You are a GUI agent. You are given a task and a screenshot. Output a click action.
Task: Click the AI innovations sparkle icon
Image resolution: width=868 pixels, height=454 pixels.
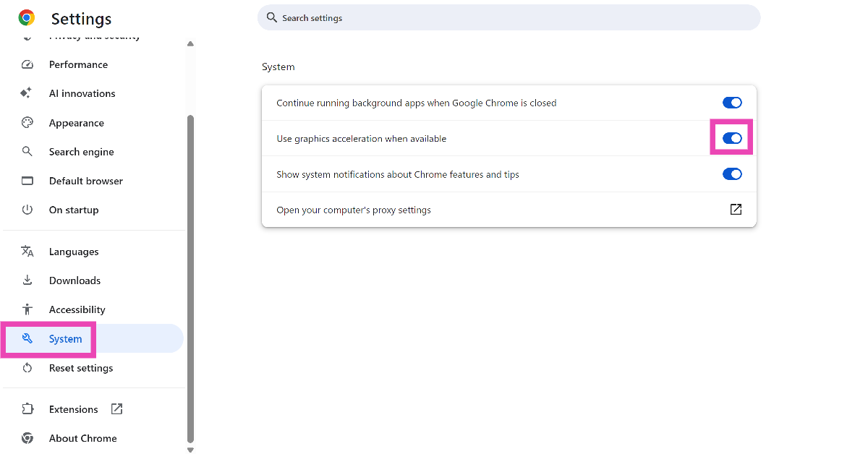click(x=27, y=93)
